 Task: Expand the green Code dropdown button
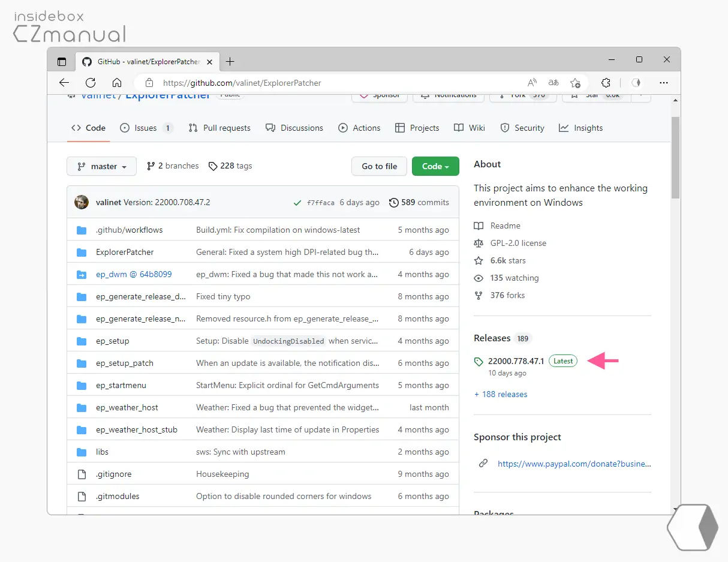(435, 166)
